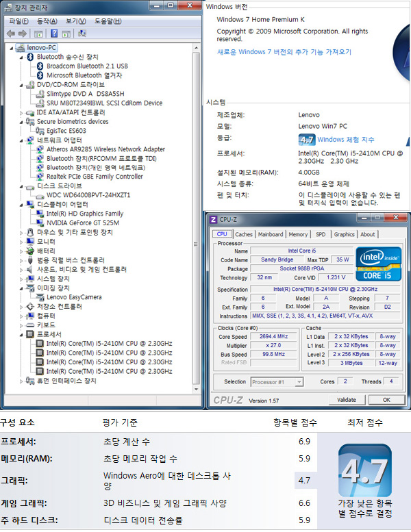Collapse the Secure biometrics devices category

click(21, 122)
